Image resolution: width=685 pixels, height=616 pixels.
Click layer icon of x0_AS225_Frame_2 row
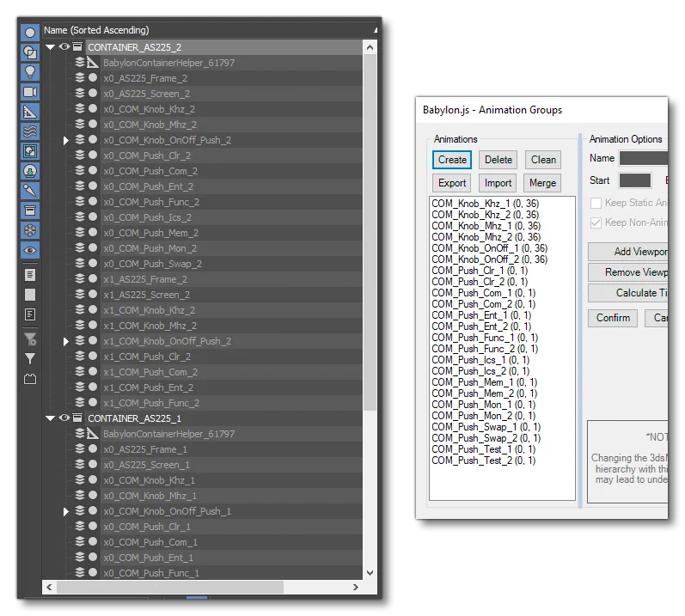click(80, 77)
